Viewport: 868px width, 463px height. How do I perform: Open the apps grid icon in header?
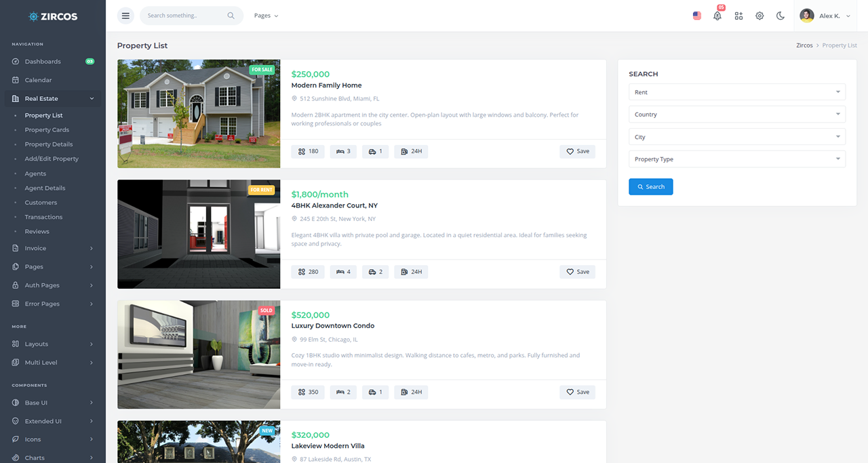[738, 16]
